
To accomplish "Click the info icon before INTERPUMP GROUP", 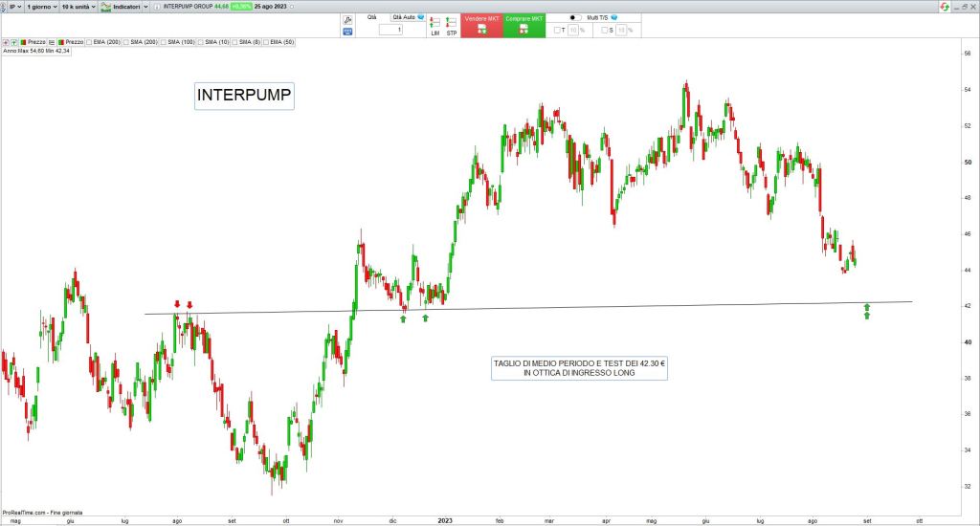I will (x=157, y=7).
